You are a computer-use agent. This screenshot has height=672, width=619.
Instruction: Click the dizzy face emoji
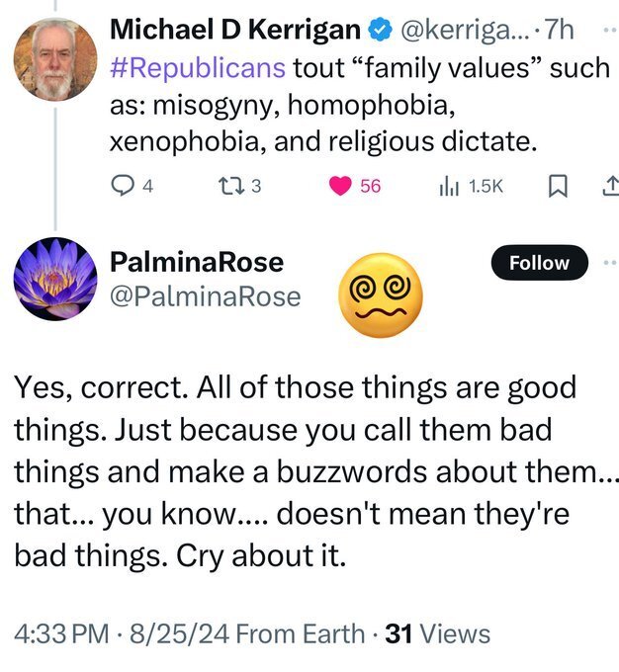coord(381,291)
